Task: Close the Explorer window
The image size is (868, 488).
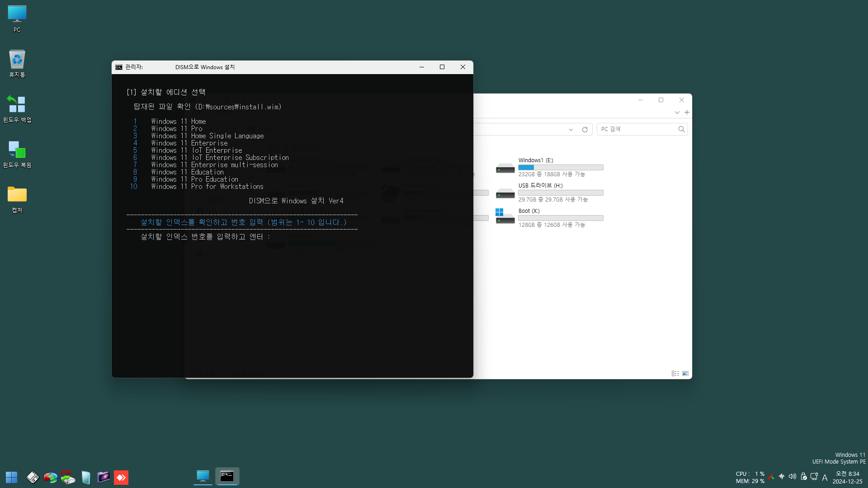Action: (682, 100)
